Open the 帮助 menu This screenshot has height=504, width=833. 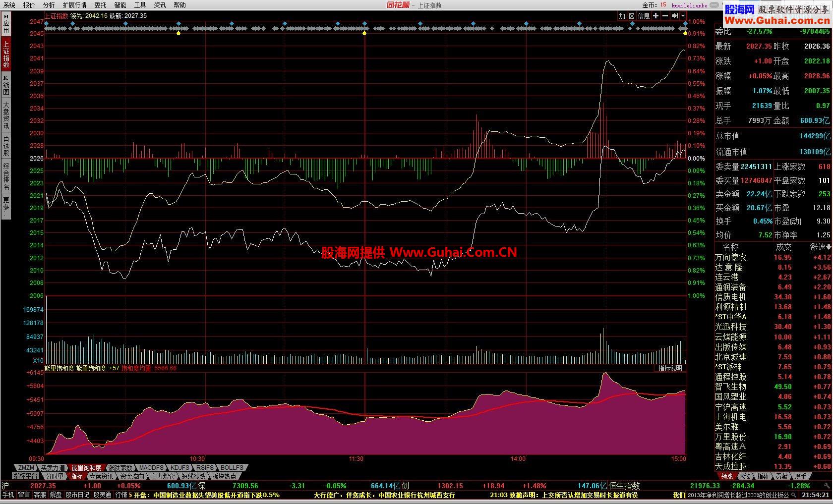click(179, 5)
